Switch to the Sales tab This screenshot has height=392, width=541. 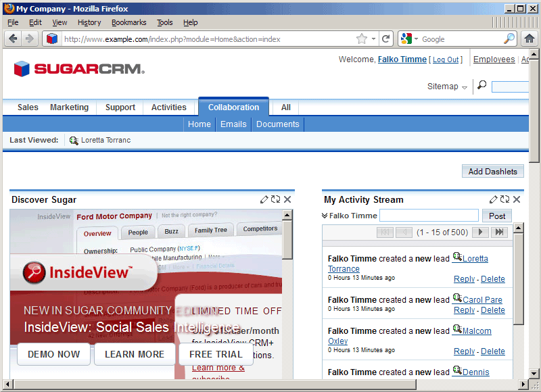coord(27,107)
